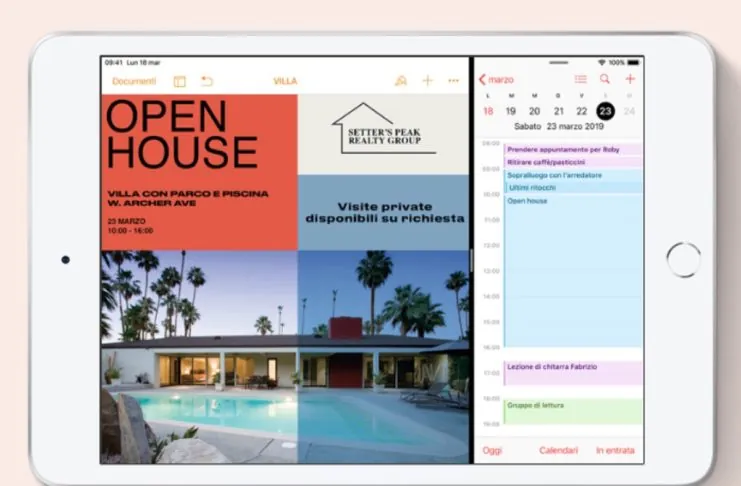Select the Setter's Peak Realty Group logo
Image resolution: width=741 pixels, height=486 pixels.
(383, 129)
